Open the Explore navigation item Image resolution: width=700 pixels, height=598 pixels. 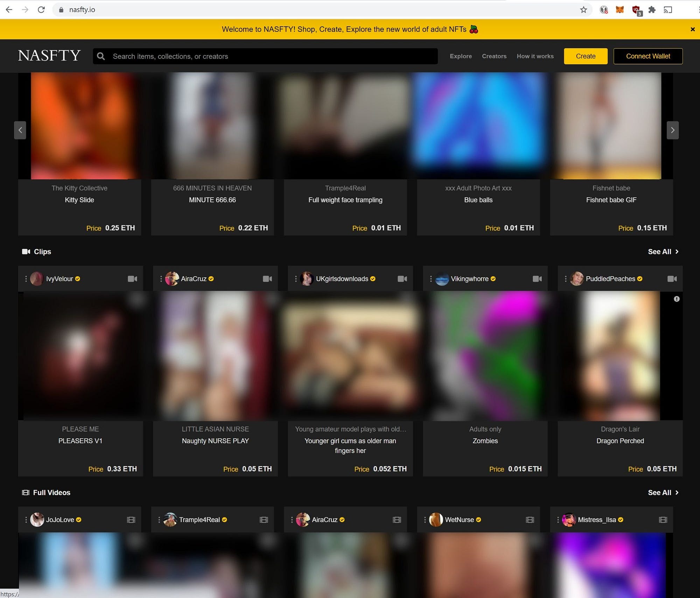(x=461, y=56)
